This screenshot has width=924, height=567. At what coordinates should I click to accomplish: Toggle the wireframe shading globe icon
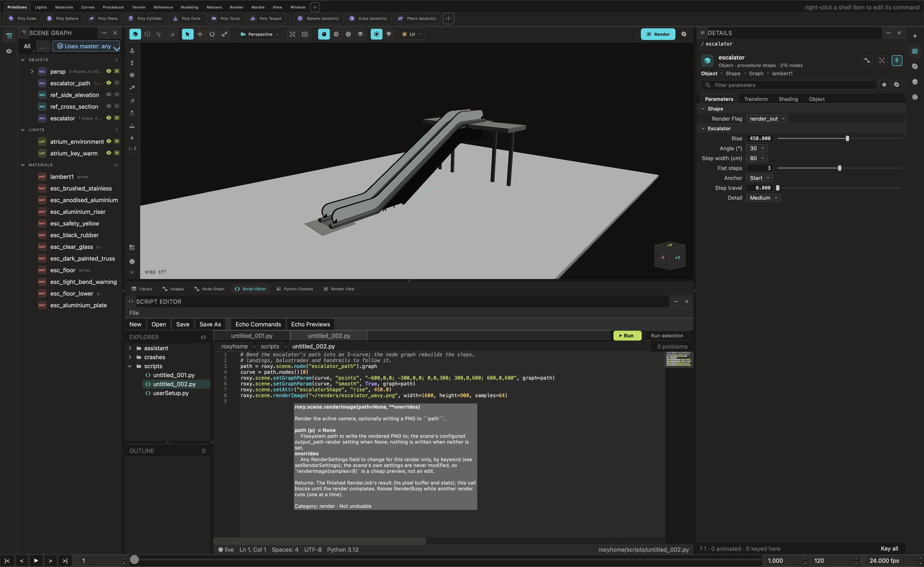click(x=336, y=34)
